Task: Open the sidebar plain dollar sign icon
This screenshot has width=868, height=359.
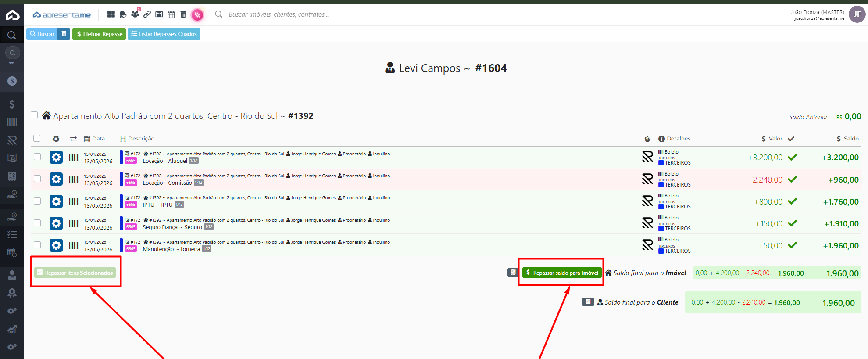Action: 12,104
